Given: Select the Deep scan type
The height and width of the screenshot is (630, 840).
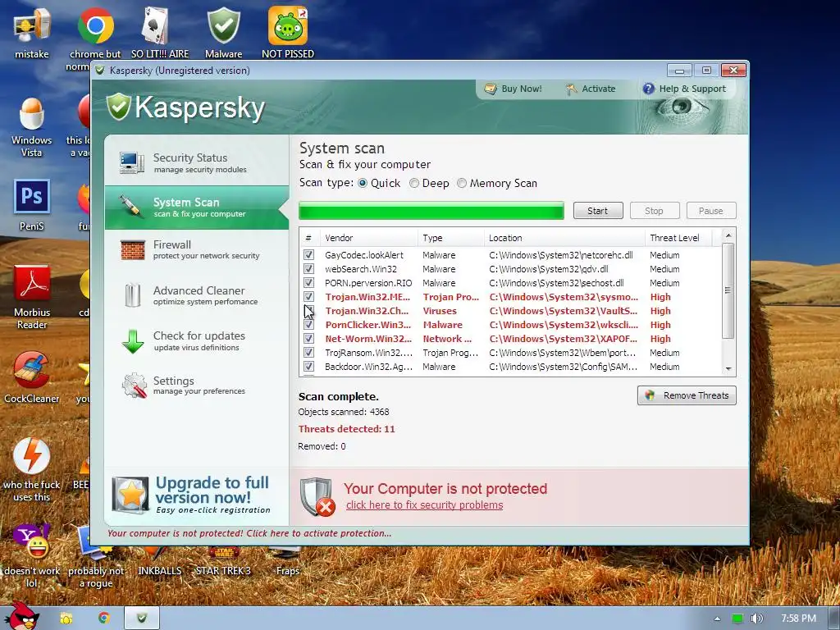Looking at the screenshot, I should (x=414, y=183).
